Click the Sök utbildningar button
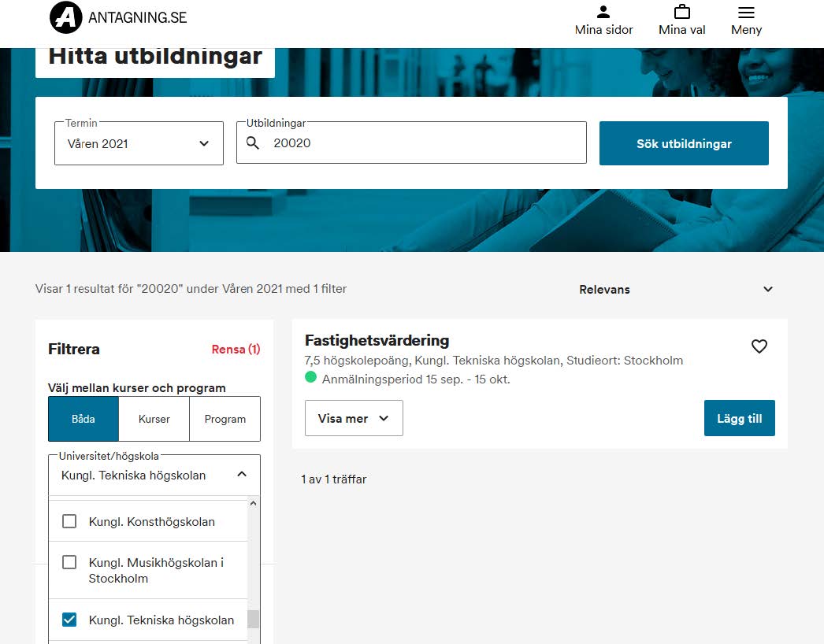The image size is (824, 644). (x=684, y=143)
